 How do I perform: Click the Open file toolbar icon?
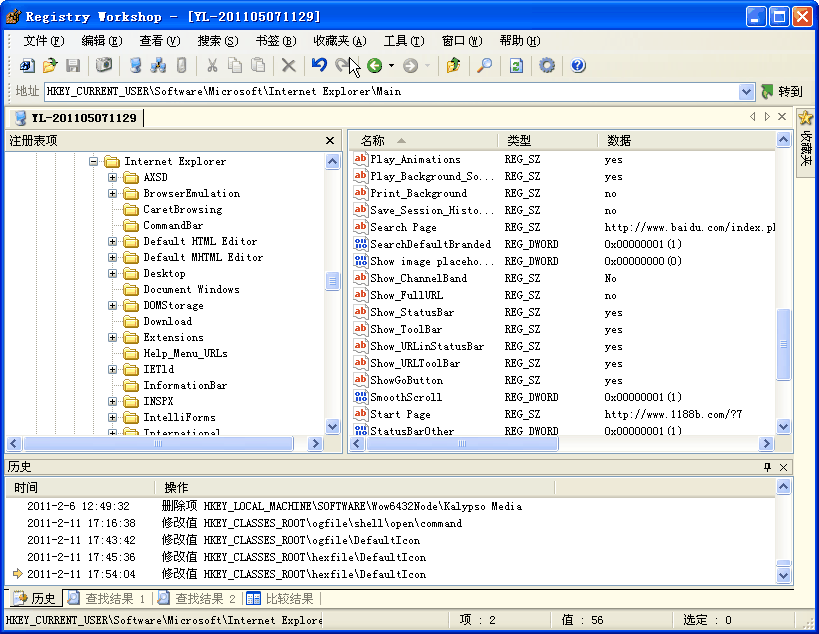(50, 66)
